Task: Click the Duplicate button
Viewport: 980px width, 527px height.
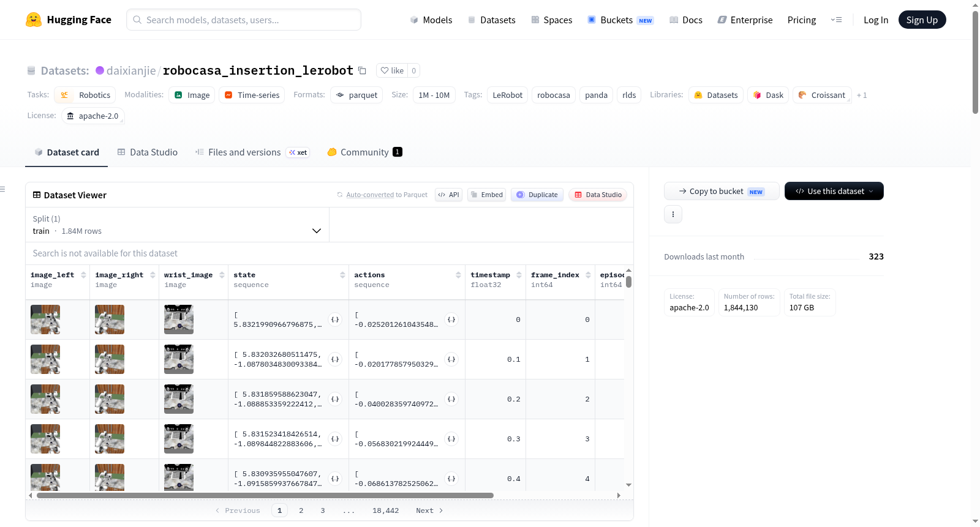Action: tap(537, 195)
